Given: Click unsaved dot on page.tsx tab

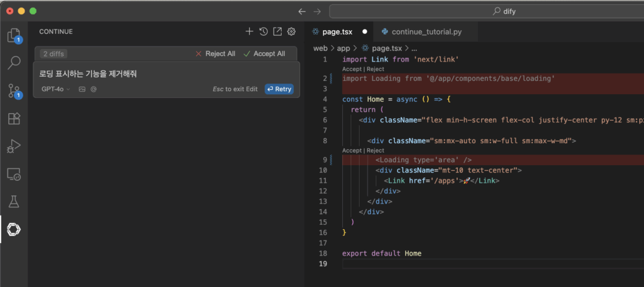Looking at the screenshot, I should coord(365,31).
